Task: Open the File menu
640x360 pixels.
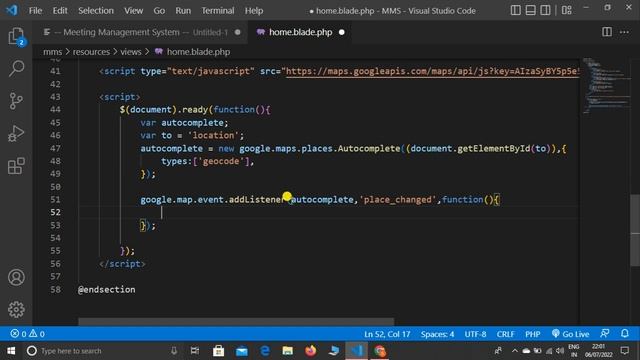Action: click(36, 11)
